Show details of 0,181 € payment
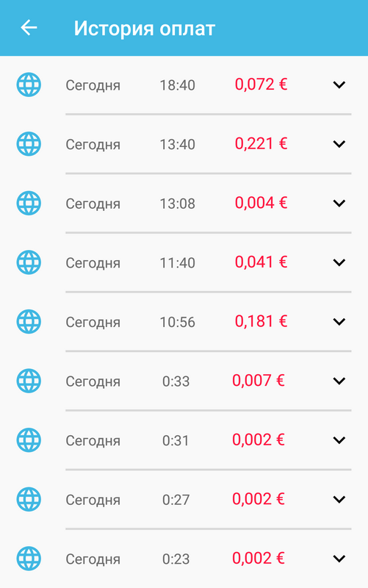Image resolution: width=368 pixels, height=588 pixels. coord(339,322)
